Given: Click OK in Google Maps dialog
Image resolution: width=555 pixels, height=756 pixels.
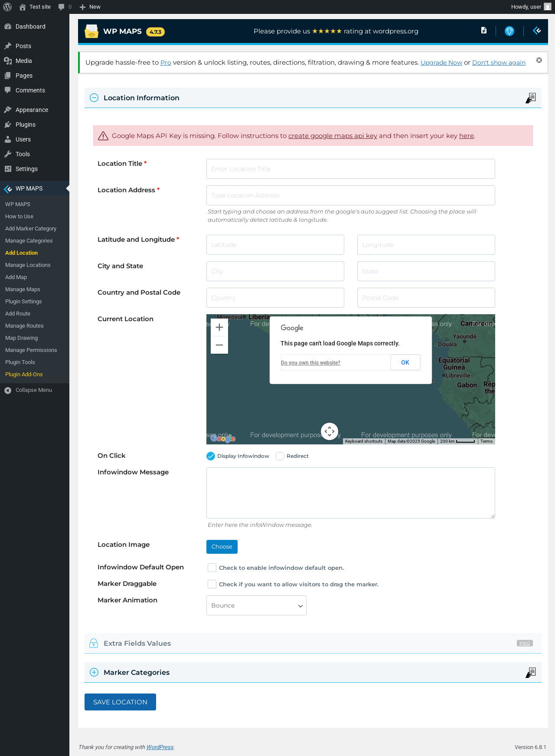Looking at the screenshot, I should [405, 362].
